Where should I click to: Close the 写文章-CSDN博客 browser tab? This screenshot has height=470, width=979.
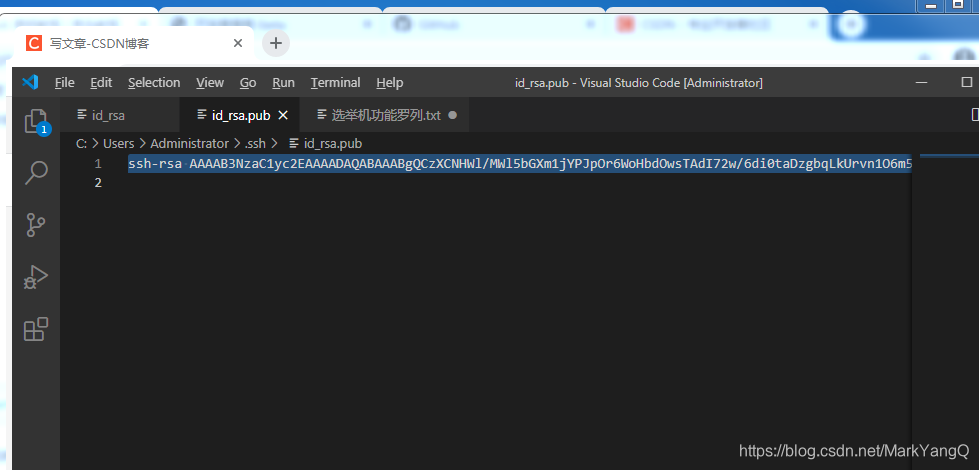point(237,44)
